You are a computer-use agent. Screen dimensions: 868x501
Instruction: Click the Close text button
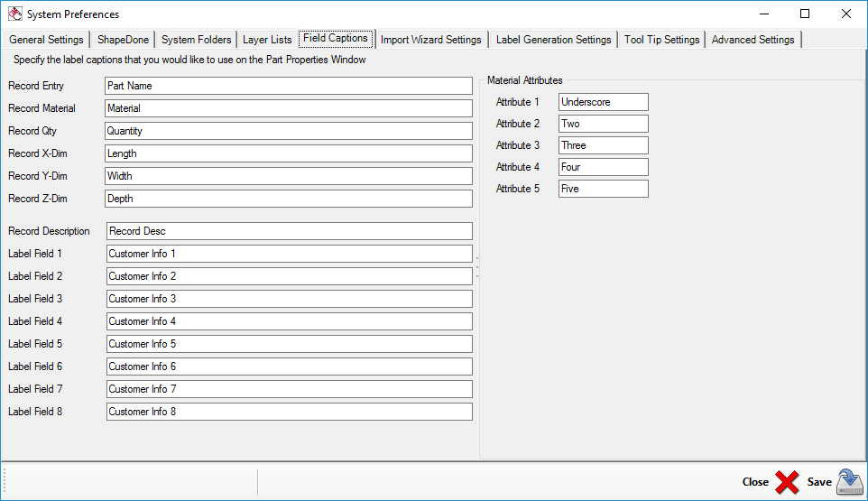pos(755,482)
